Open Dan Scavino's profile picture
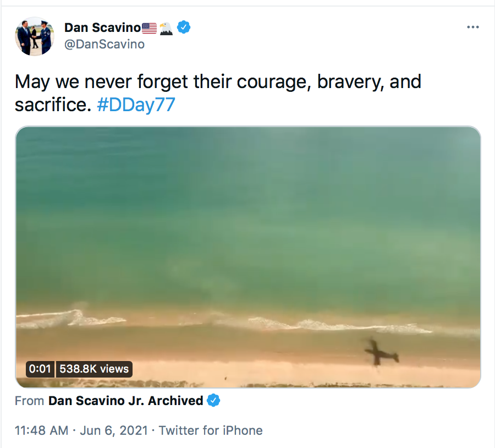The width and height of the screenshot is (495, 448). [35, 36]
